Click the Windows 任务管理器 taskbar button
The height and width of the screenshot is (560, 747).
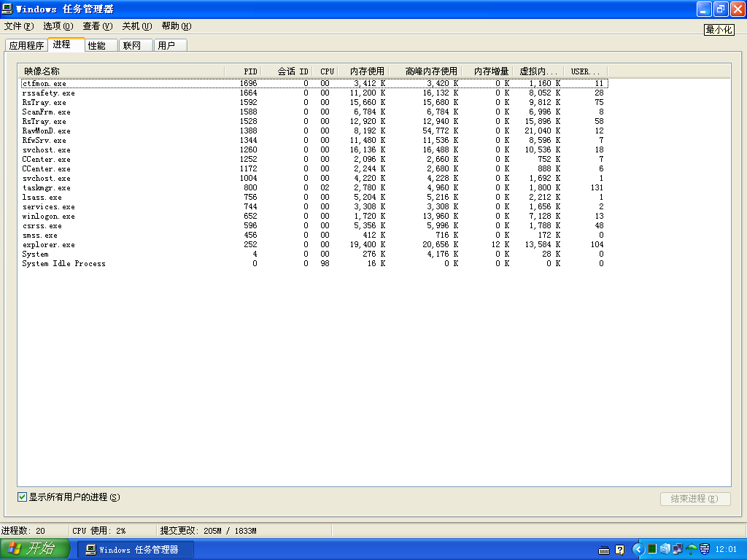tap(136, 550)
